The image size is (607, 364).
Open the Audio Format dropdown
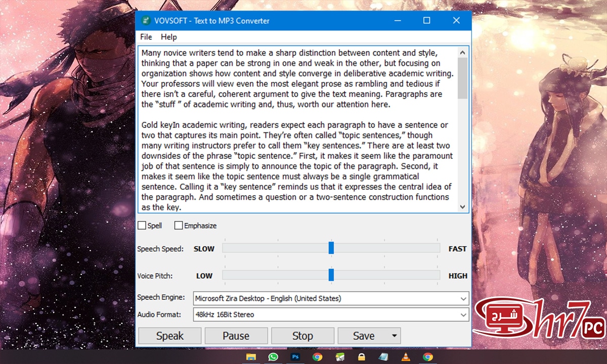point(463,315)
